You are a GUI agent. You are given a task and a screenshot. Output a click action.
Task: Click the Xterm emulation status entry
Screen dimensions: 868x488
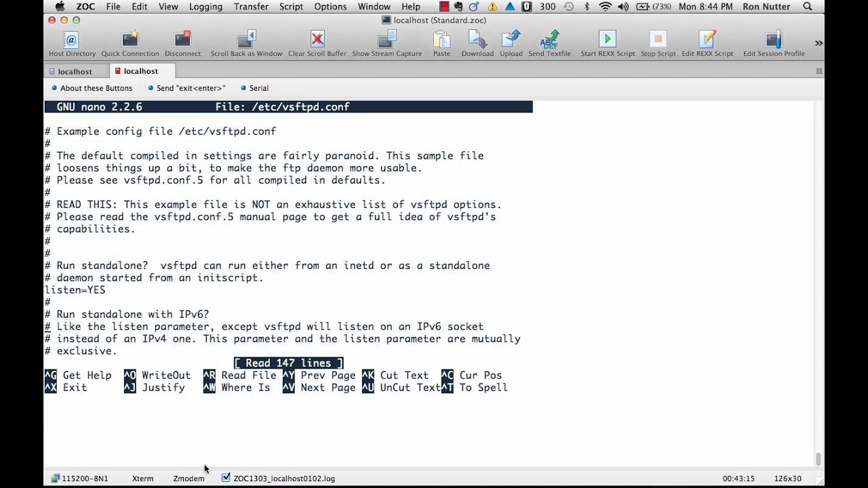142,479
